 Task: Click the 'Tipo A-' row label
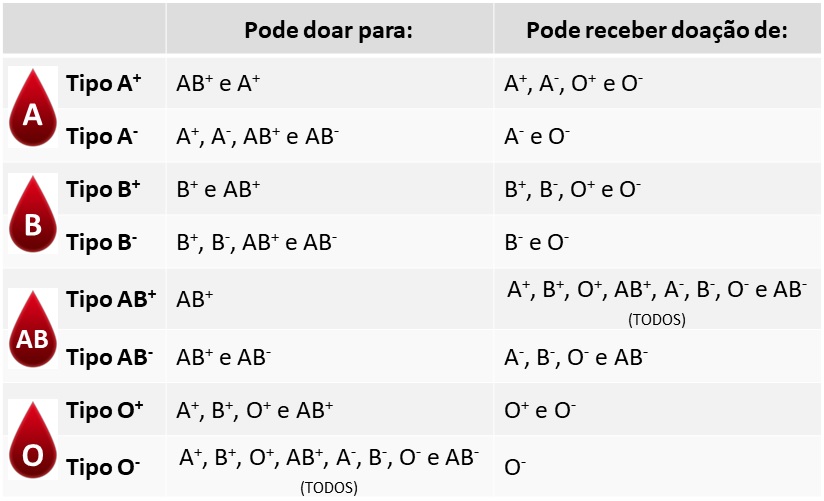click(102, 136)
